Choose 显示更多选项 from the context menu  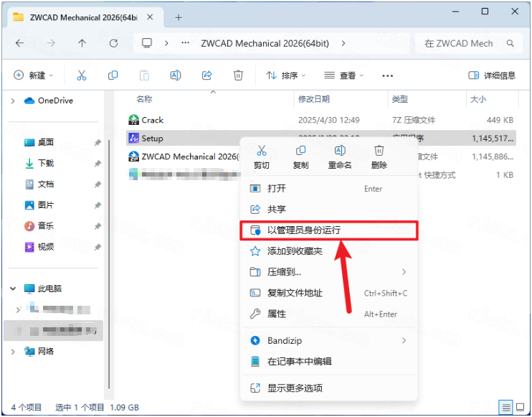295,388
